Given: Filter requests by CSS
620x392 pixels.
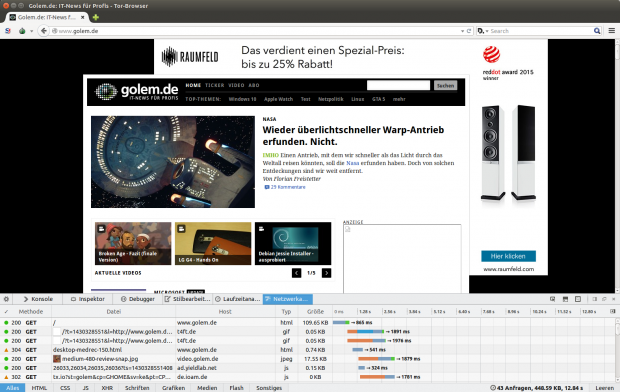Looking at the screenshot, I should 65,388.
